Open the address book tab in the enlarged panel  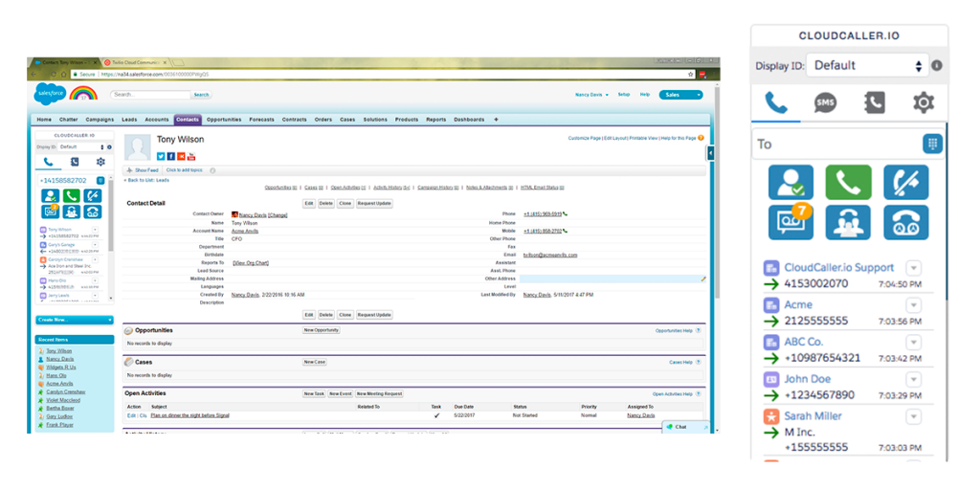tap(874, 102)
